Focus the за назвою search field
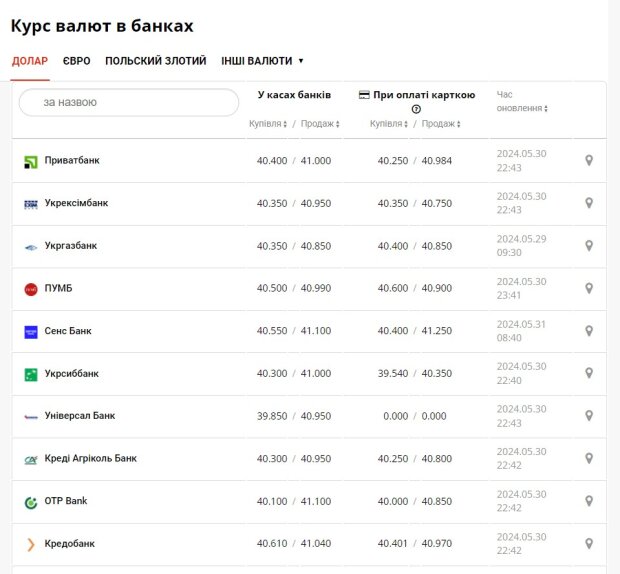The image size is (620, 574). point(128,102)
